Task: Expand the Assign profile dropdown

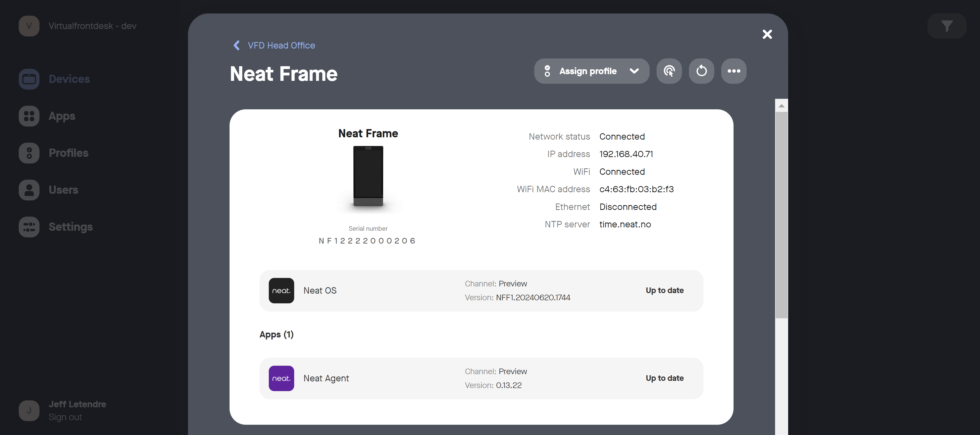Action: (634, 71)
